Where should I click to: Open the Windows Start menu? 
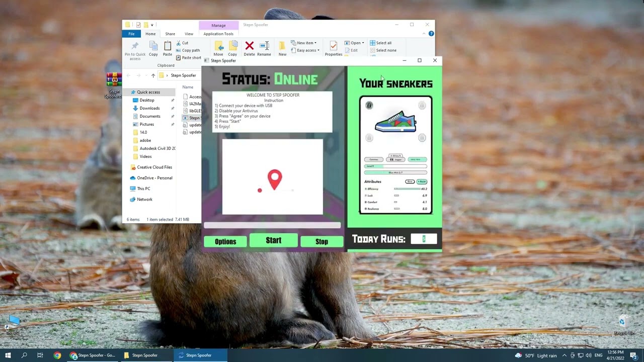click(x=8, y=355)
